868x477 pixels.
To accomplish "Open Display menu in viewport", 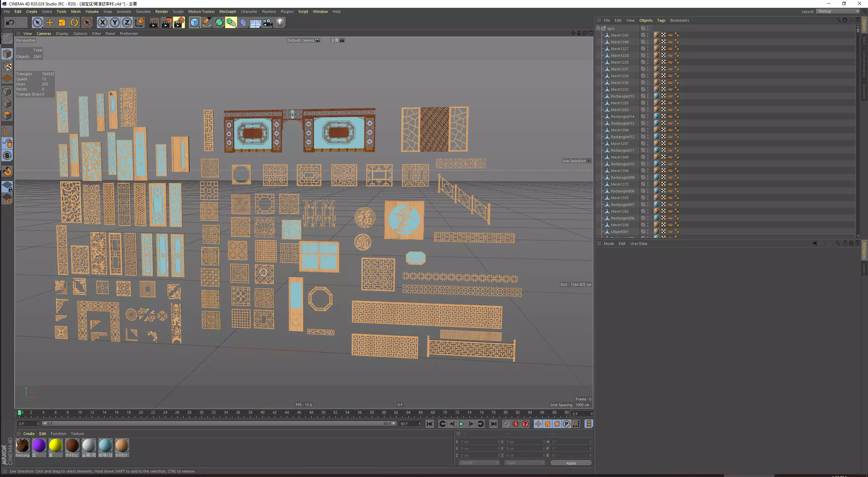I will point(62,34).
